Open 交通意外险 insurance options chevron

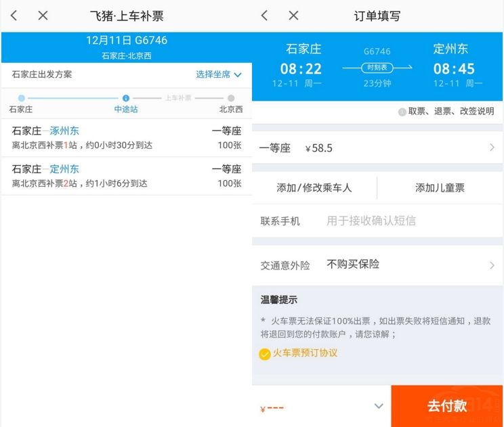tap(492, 265)
